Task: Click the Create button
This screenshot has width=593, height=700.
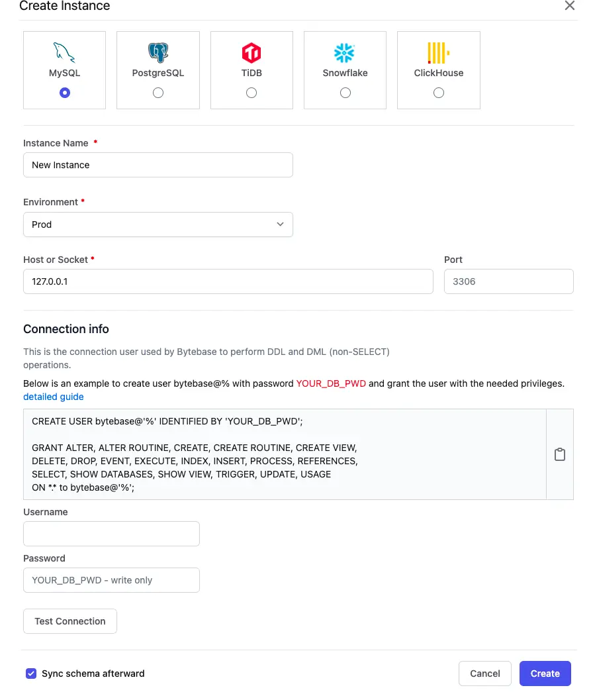Action: (x=545, y=674)
